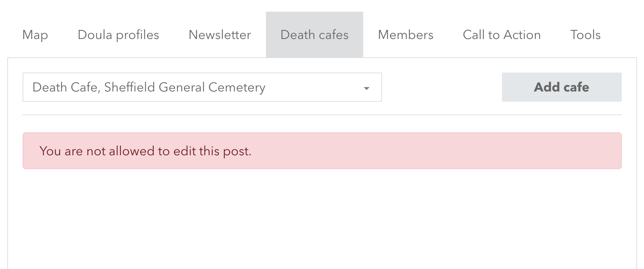Click 'Call to Action' in the tab bar

tap(502, 35)
